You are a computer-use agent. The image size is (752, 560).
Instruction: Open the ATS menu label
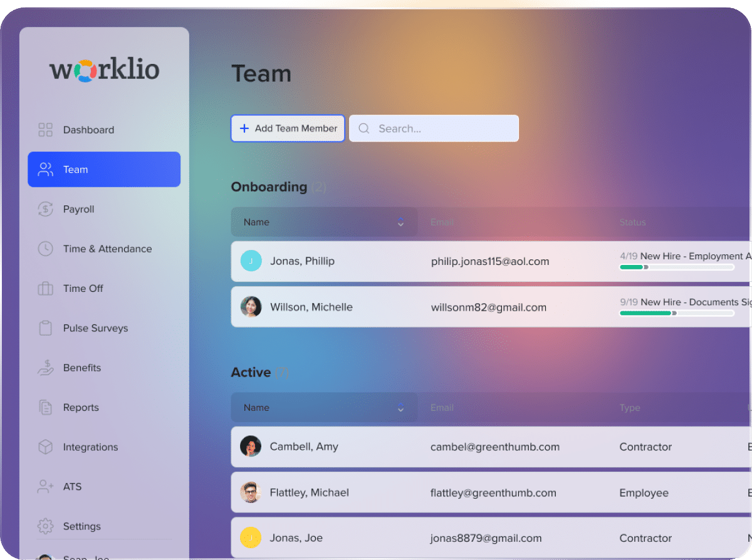[x=72, y=487]
